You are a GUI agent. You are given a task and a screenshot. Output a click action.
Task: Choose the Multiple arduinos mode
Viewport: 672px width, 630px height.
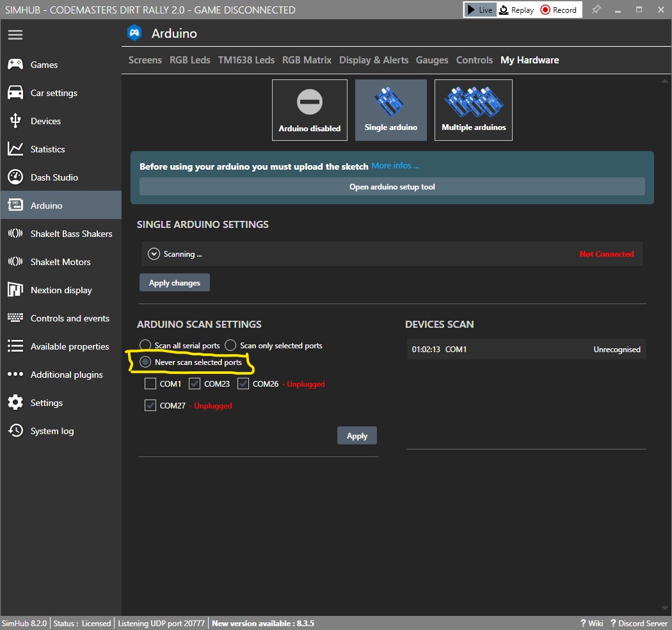click(x=474, y=110)
